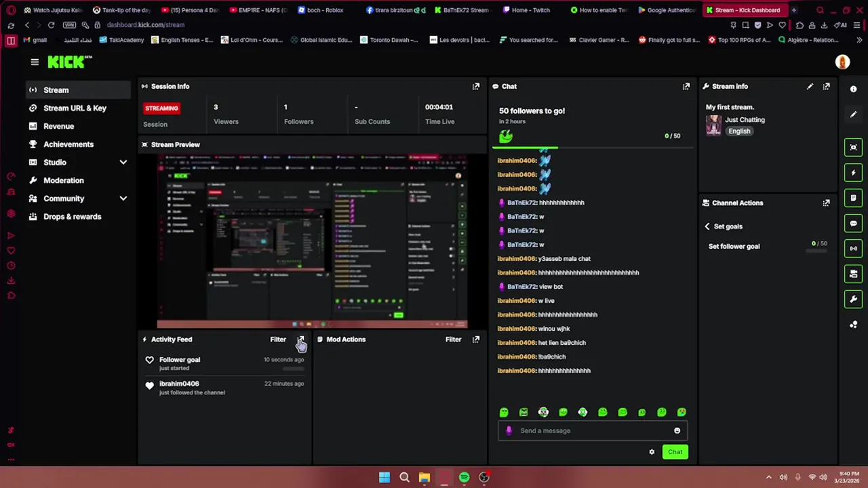This screenshot has width=868, height=488.
Task: Insert the first green emote in the row
Action: point(504,412)
